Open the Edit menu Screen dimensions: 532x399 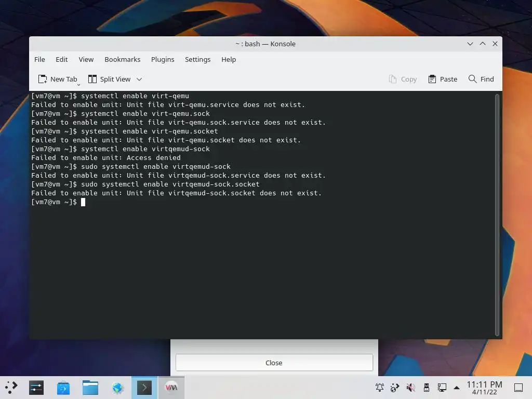[61, 59]
